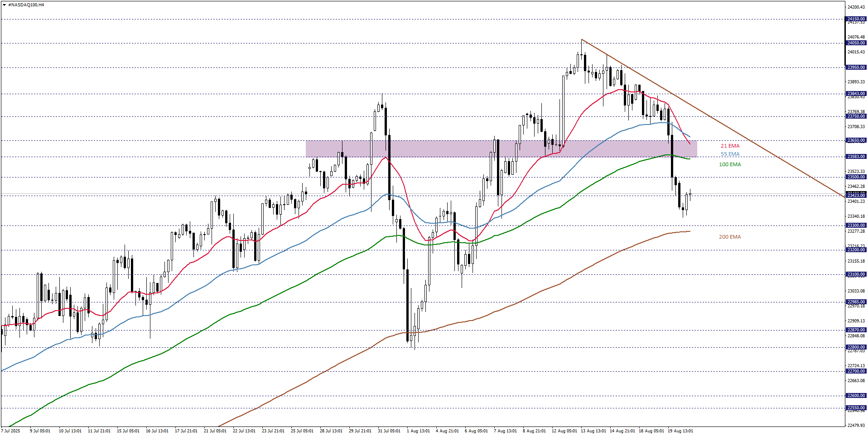Click the 22600.00 level price tag
Screen dimensions: 868x436
(x=856, y=396)
